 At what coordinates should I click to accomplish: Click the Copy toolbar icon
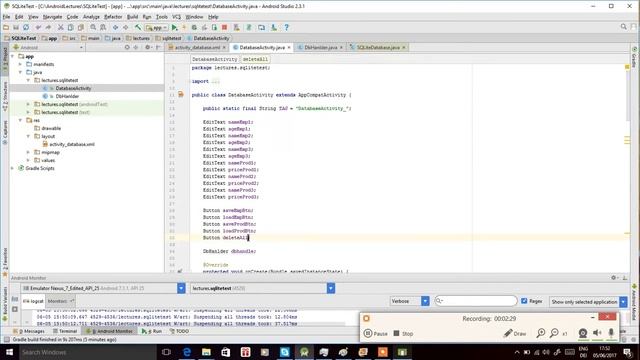71,27
